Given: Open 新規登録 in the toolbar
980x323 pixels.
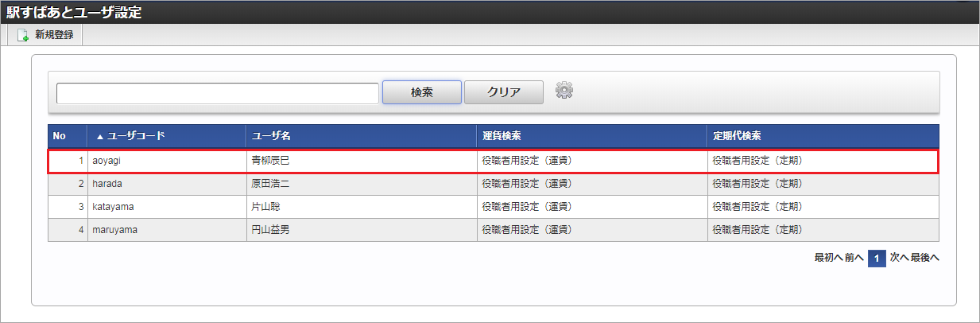Looking at the screenshot, I should [x=45, y=35].
